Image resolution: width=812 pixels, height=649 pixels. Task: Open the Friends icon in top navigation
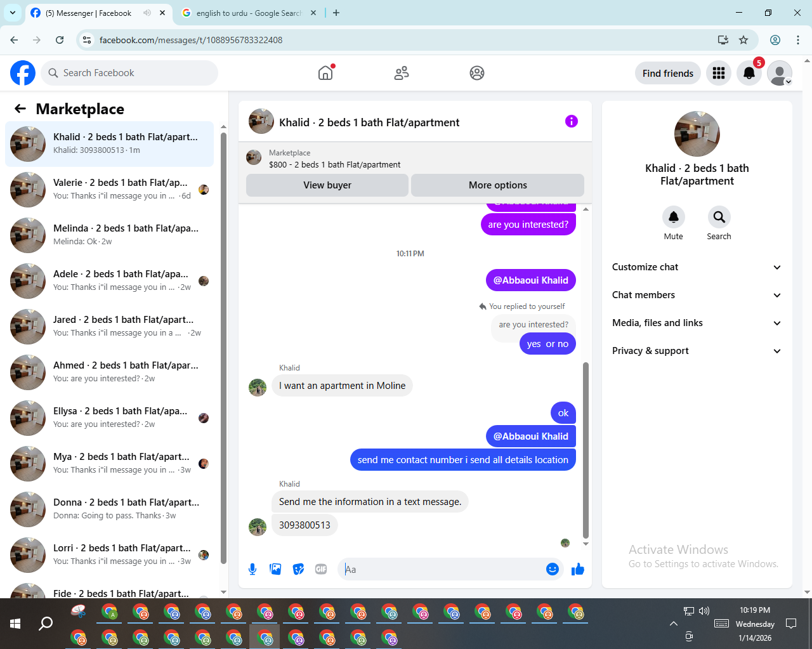pos(402,73)
